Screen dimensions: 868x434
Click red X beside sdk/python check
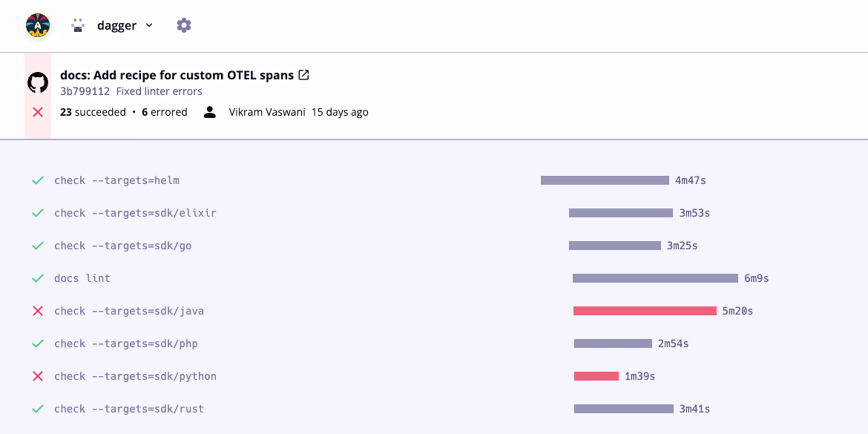click(38, 376)
